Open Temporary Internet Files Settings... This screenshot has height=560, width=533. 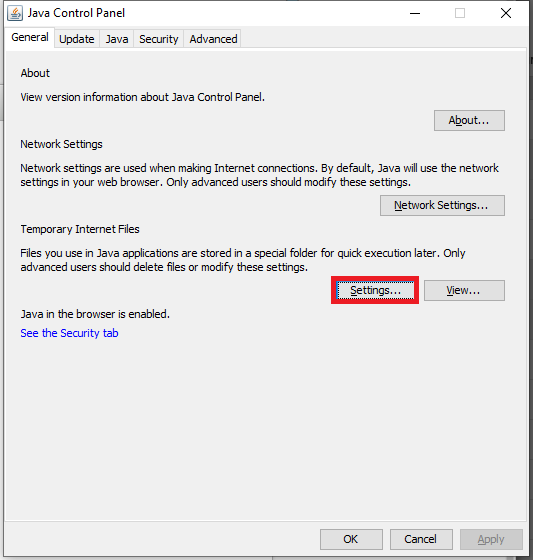click(375, 290)
